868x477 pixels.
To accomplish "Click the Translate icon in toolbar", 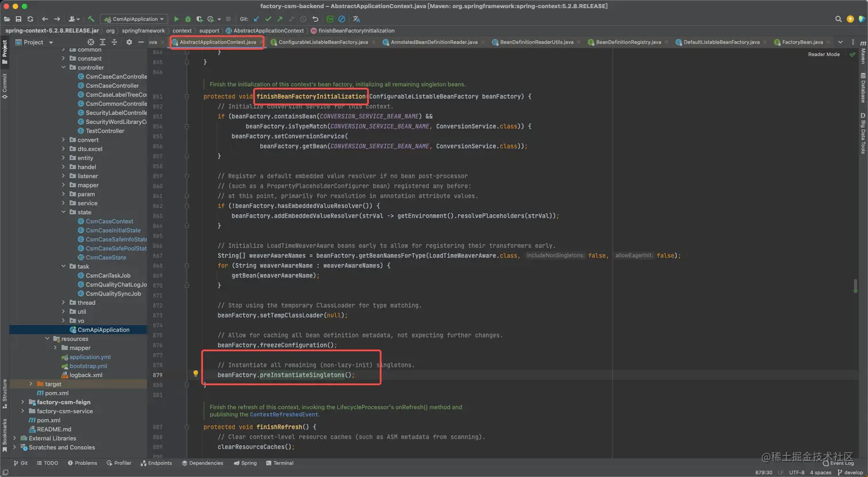I will pos(356,19).
